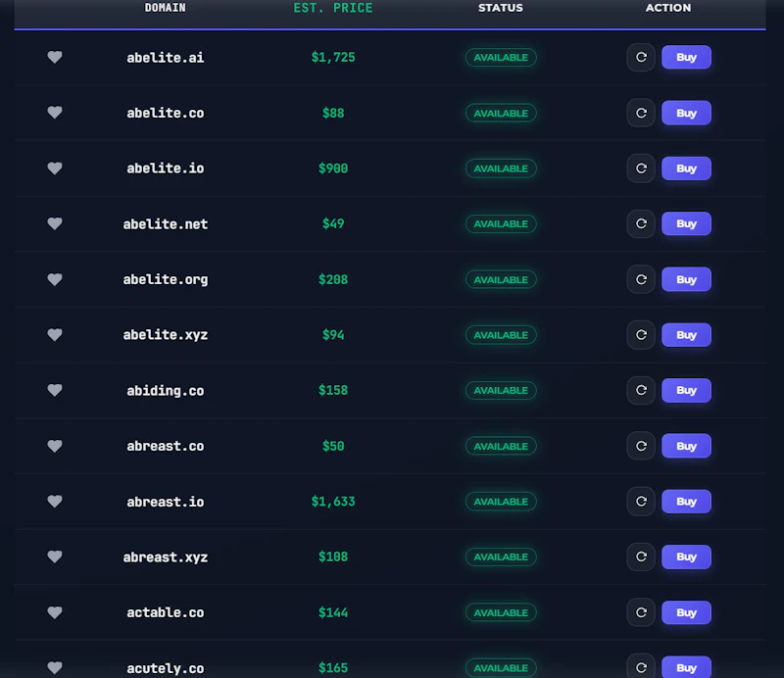Click the heart icon beside abreast.xyz

tap(55, 557)
